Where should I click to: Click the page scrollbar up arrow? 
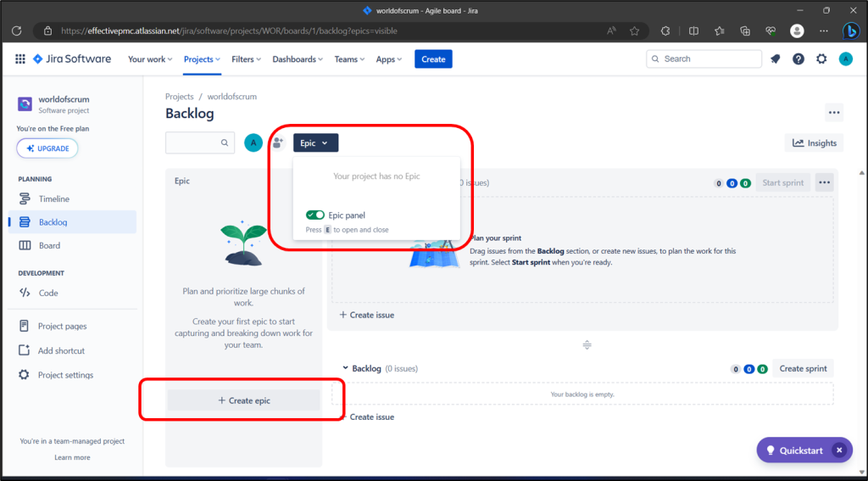[862, 173]
